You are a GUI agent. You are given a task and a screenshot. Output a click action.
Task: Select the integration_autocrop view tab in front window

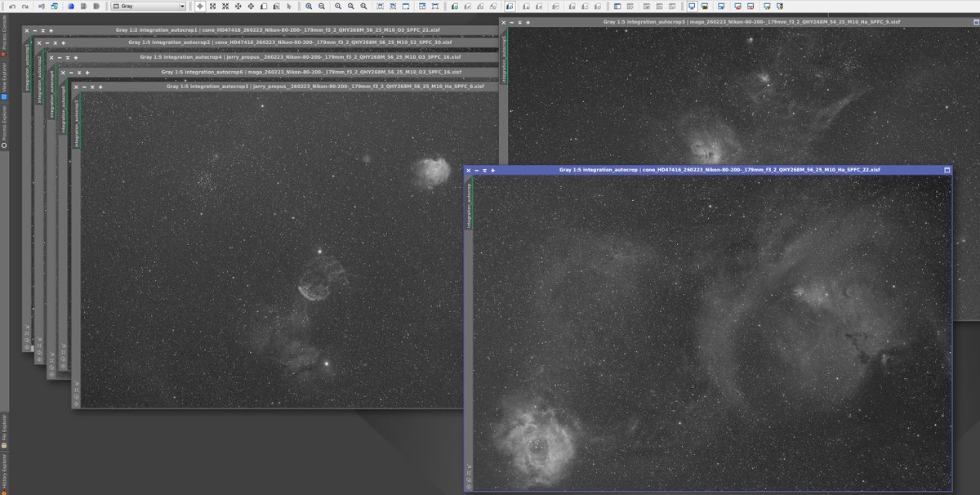[x=469, y=204]
